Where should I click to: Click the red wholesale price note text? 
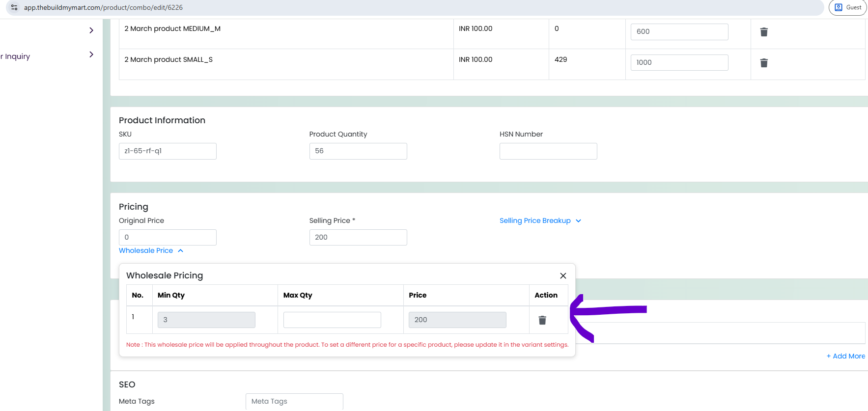pyautogui.click(x=347, y=345)
